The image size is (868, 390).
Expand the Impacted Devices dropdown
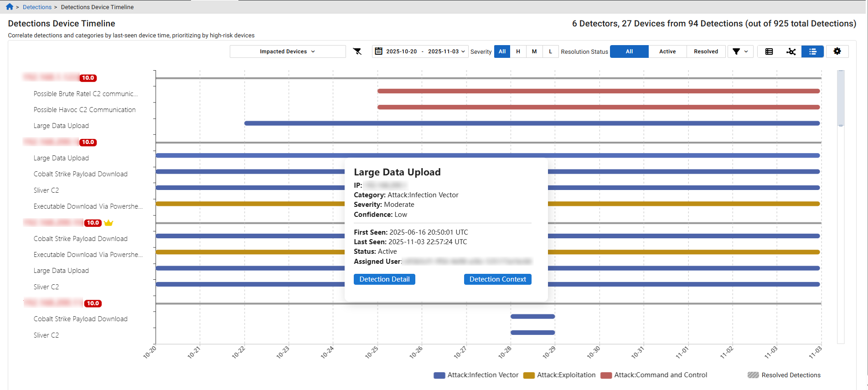(287, 51)
